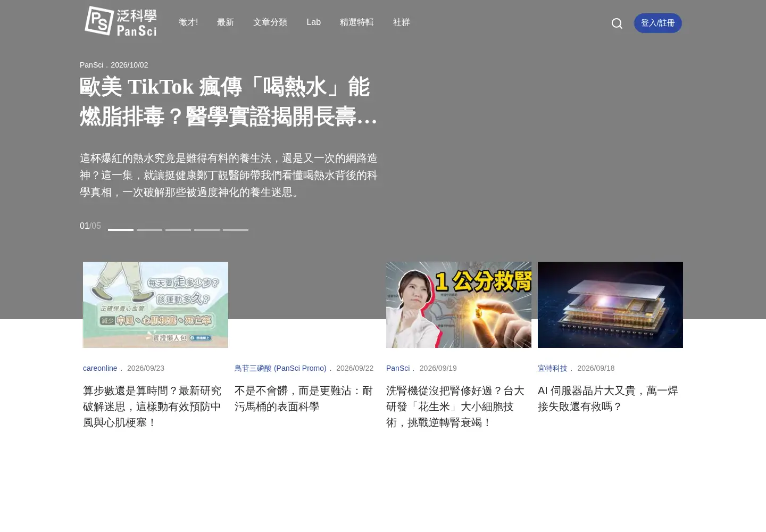
Task: Open the 文章分類 menu
Action: 270,22
